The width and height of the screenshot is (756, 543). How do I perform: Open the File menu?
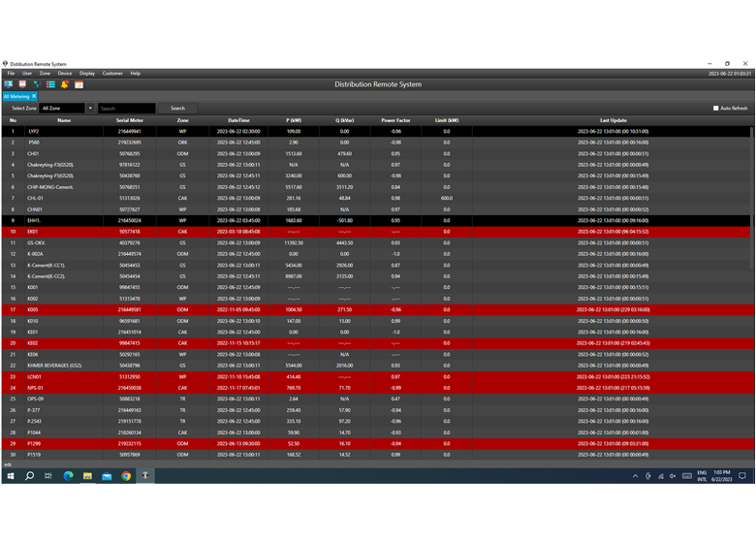(x=11, y=74)
